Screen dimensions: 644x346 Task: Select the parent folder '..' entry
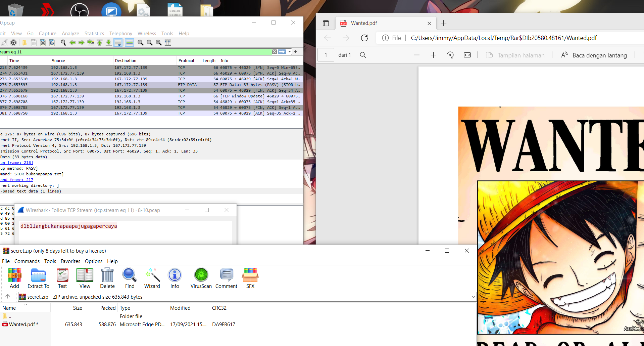7,316
